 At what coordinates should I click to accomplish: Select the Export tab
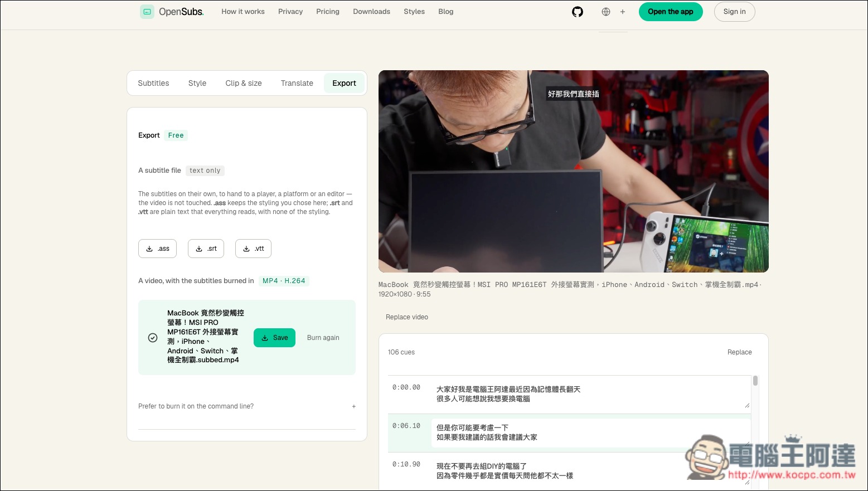point(344,83)
